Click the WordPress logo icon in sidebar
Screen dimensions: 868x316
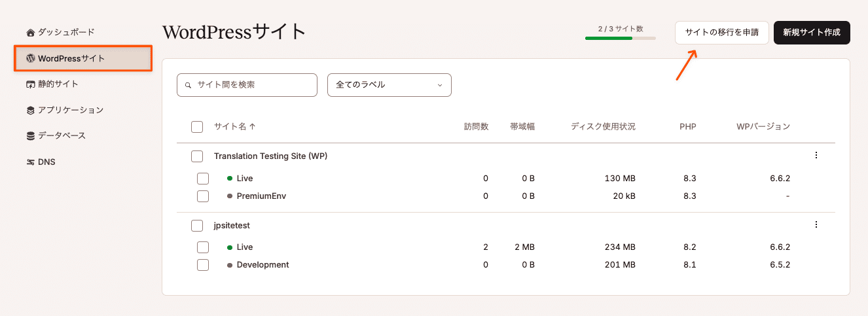[x=30, y=58]
